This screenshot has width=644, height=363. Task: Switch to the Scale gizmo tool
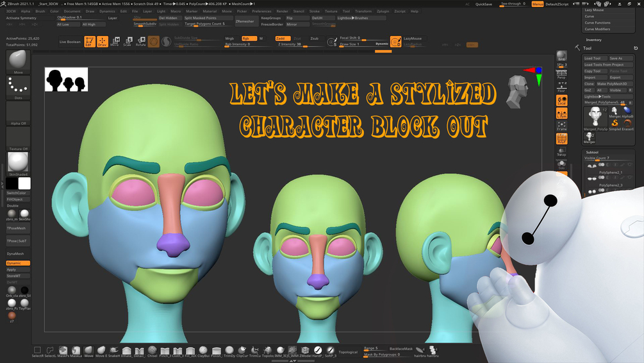click(128, 42)
